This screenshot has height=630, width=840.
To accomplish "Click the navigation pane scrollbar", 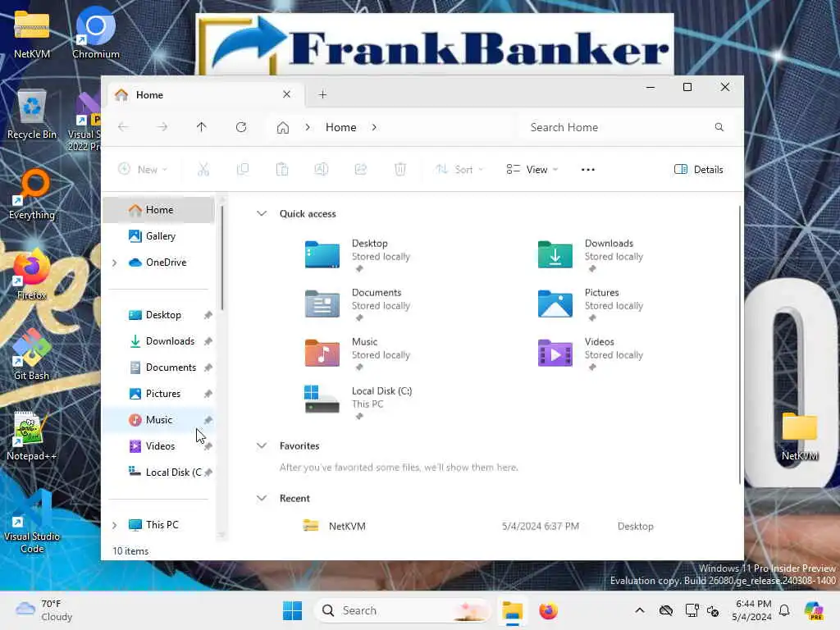I will coord(221,258).
